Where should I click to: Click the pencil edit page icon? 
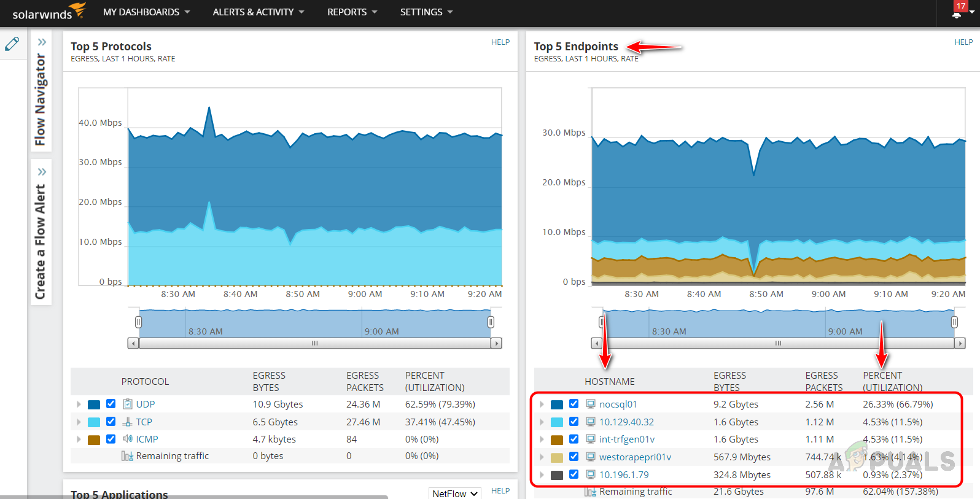pyautogui.click(x=12, y=44)
